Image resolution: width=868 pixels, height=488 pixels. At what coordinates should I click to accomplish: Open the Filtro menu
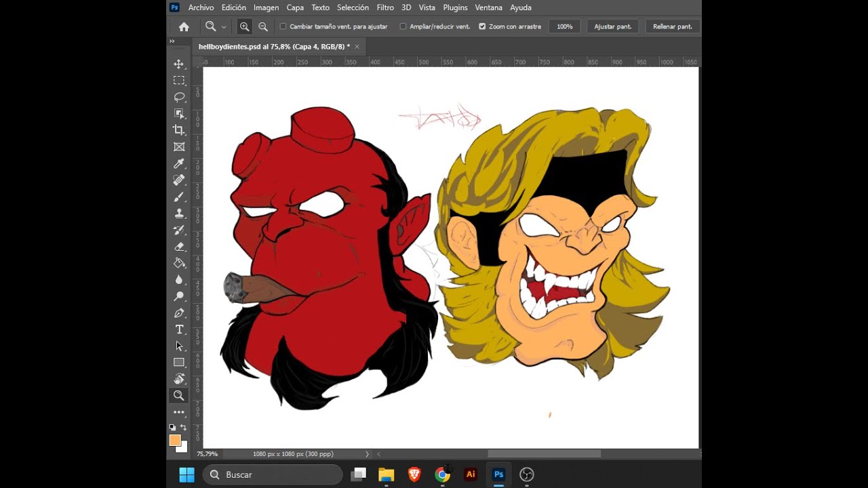point(385,7)
